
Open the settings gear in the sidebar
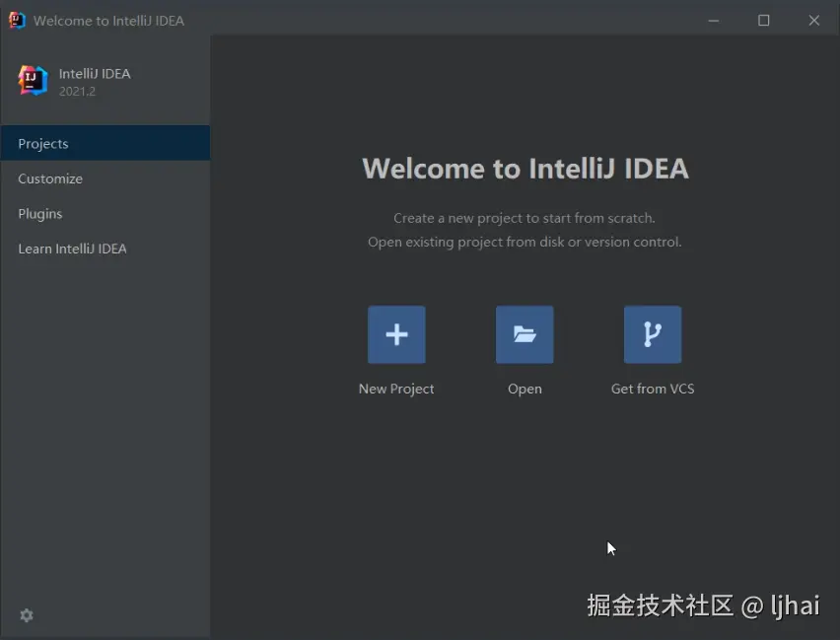27,615
